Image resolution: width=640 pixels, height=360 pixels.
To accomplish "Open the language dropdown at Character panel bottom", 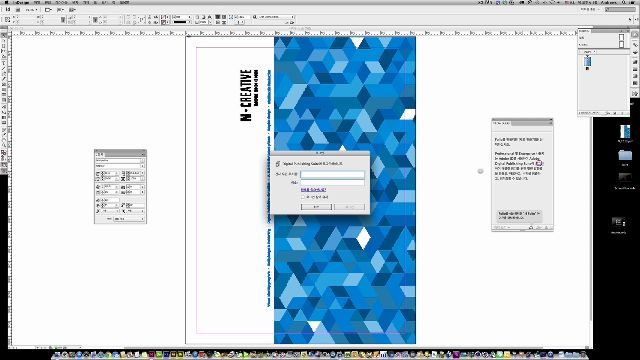I will tap(129, 219).
